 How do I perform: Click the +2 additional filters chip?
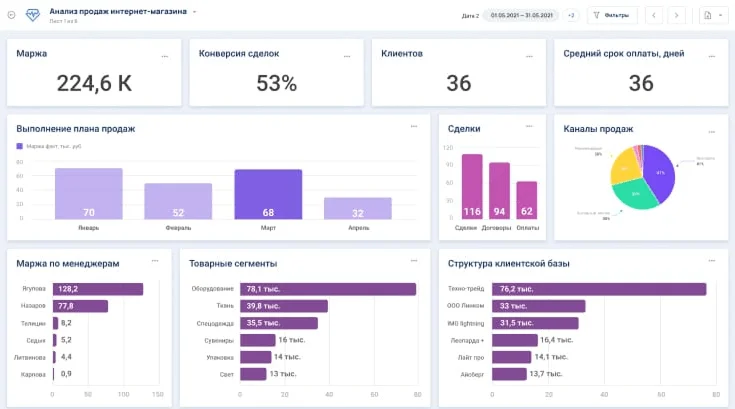[x=571, y=15]
